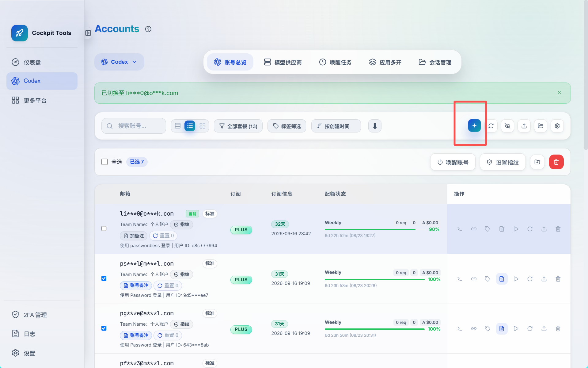Open the folder icon in the toolbar
The height and width of the screenshot is (368, 588).
[541, 126]
